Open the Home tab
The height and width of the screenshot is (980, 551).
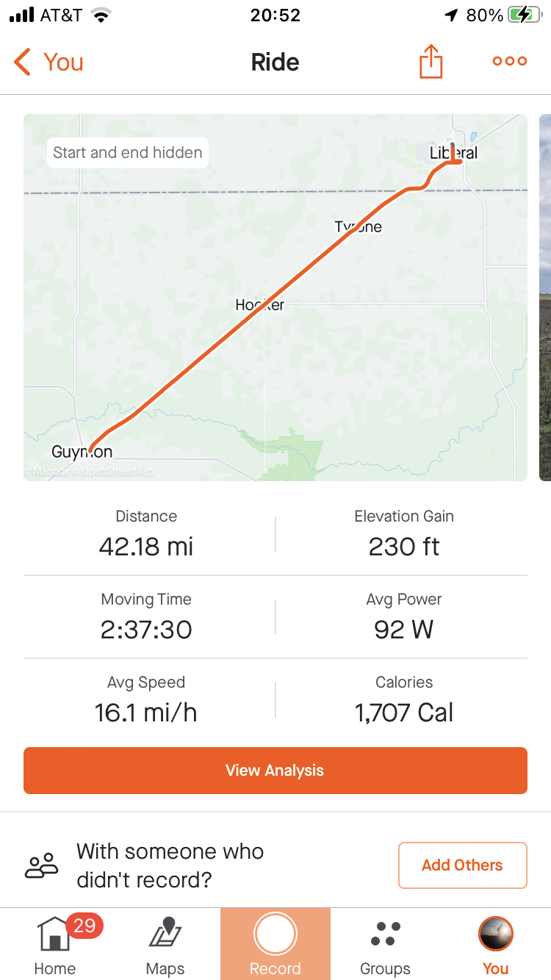coord(55,945)
